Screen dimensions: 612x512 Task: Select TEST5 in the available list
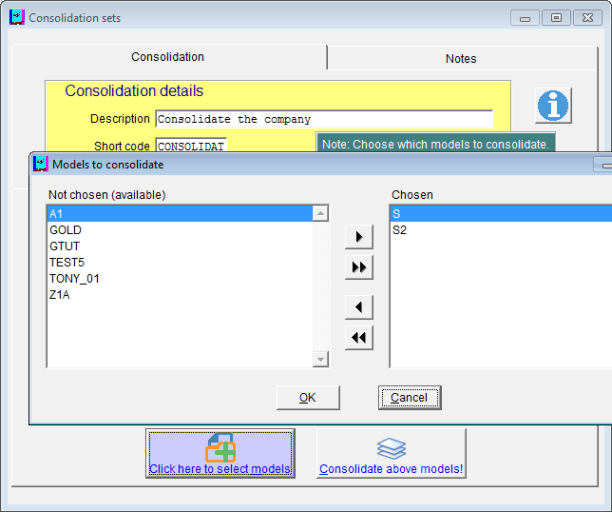[180, 263]
